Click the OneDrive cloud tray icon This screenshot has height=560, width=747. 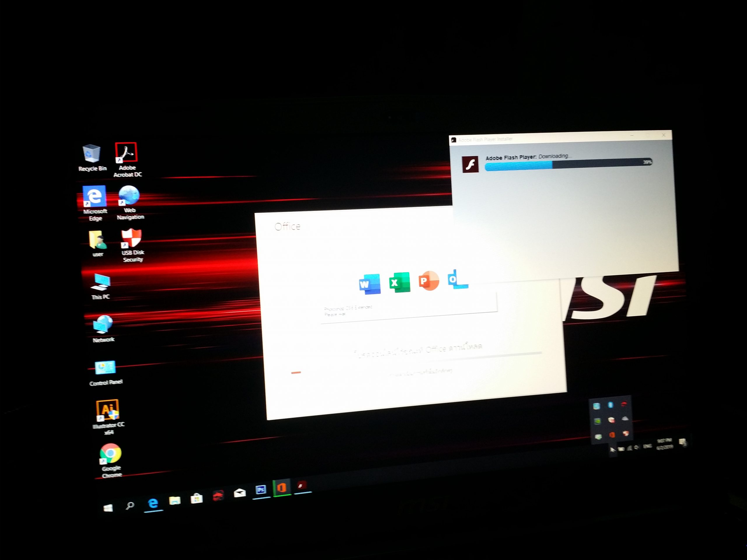click(x=625, y=419)
